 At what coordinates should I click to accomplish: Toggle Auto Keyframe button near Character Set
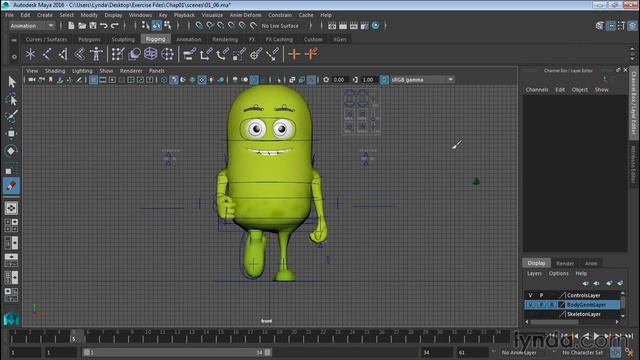click(615, 352)
